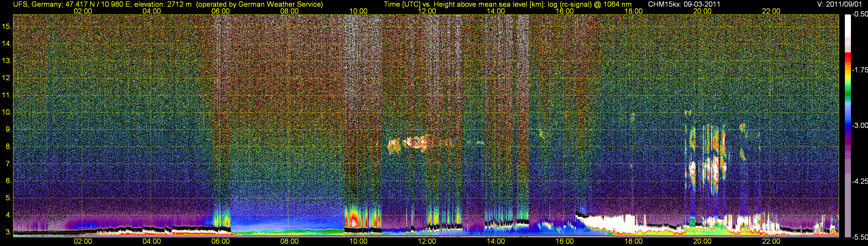Click the 10:00 label on the top time axis
The height and width of the screenshot is (246, 868).
coord(358,11)
